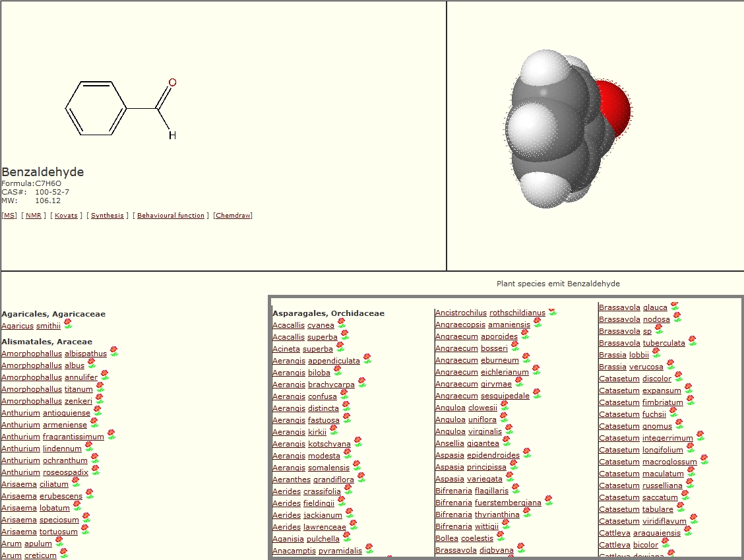The width and height of the screenshot is (744, 560).
Task: Click flower icon next to Aerangis brachycarpa
Action: tap(362, 382)
